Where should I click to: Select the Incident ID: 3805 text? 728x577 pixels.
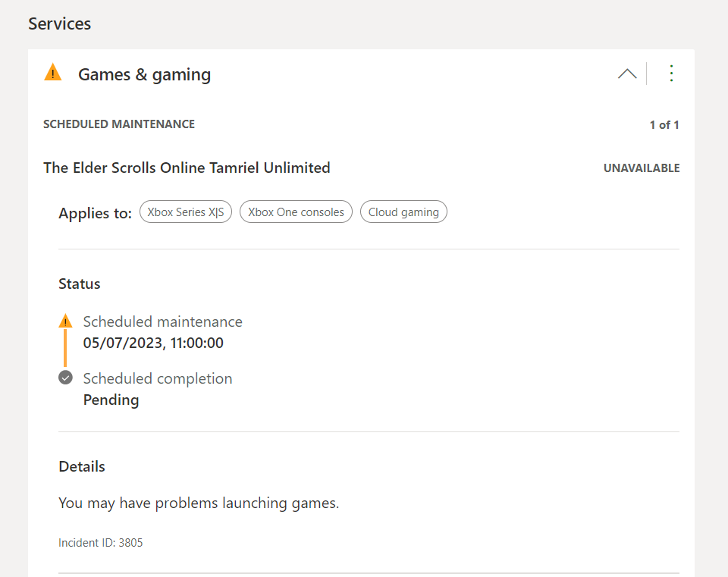click(100, 543)
